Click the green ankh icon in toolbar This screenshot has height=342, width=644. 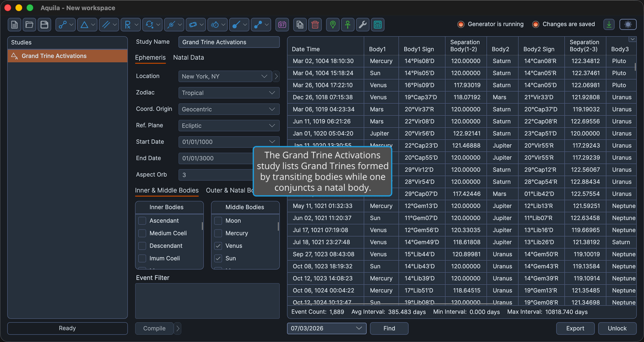coord(348,25)
